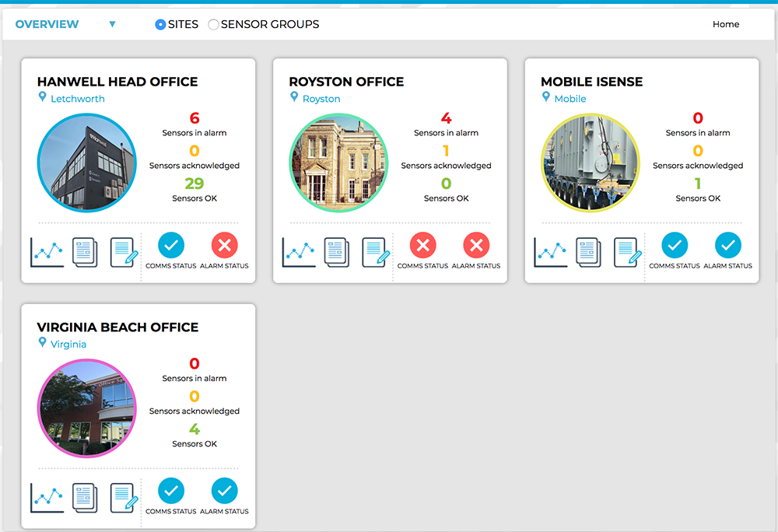Viewport: 778px width, 532px height.
Task: Select the Sensor Groups radio button
Action: (x=213, y=24)
